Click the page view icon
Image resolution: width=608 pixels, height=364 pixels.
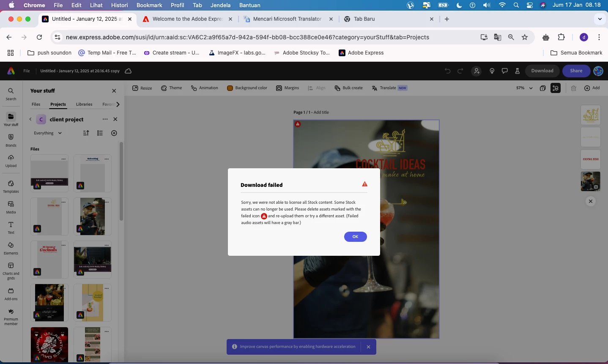tap(542, 88)
